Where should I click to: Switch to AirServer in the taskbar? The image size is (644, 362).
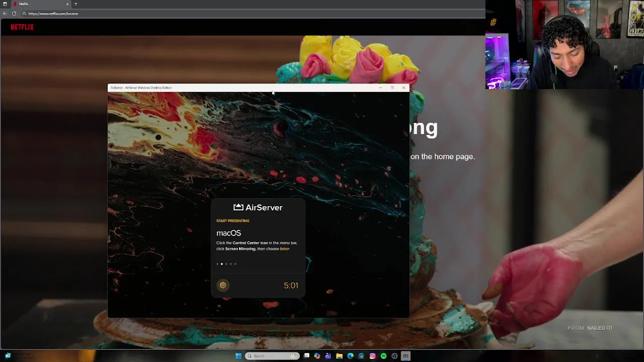click(406, 356)
